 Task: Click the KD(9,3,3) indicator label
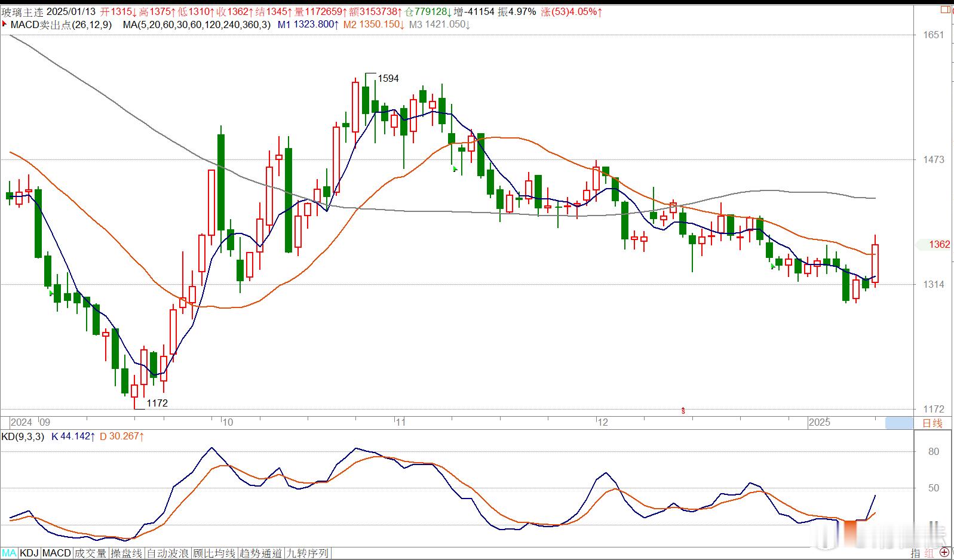point(23,436)
